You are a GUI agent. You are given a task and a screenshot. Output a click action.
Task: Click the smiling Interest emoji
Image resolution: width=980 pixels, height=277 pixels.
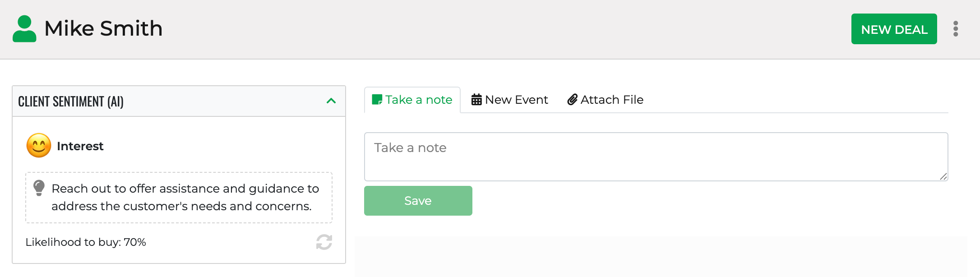click(39, 146)
